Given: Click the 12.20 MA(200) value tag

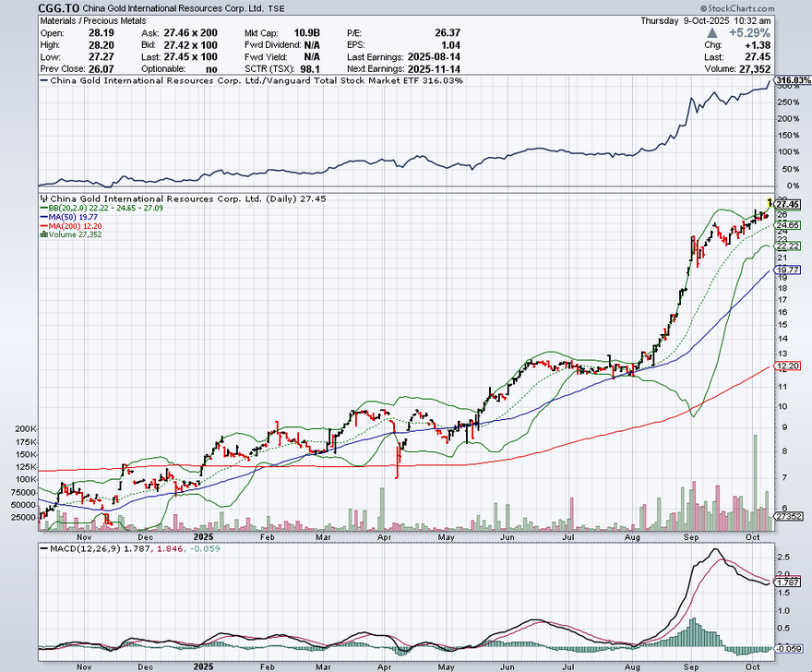Looking at the screenshot, I should click(x=787, y=366).
